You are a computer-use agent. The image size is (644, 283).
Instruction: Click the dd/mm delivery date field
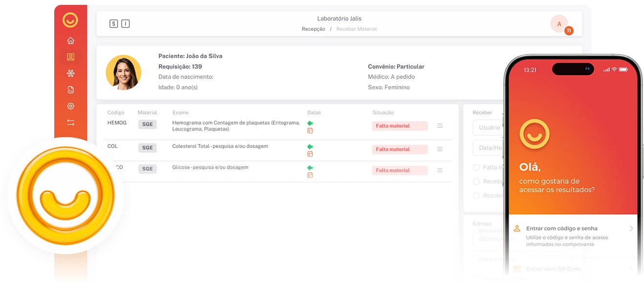489,239
